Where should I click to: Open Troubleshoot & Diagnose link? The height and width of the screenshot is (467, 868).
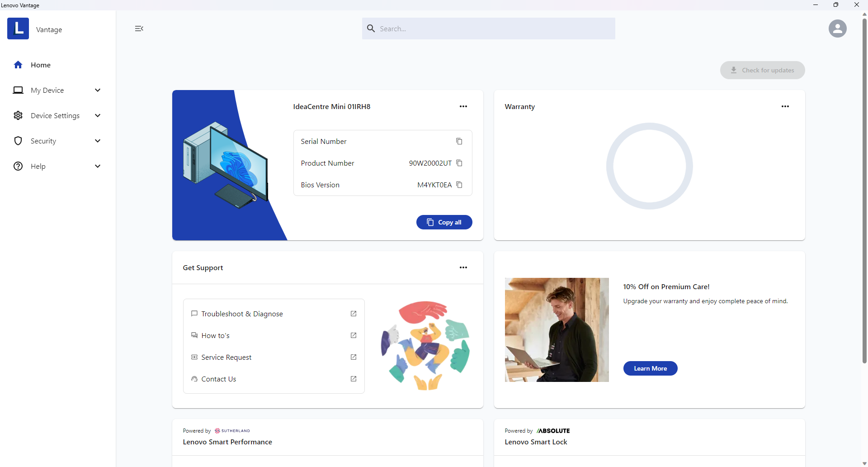click(274, 314)
